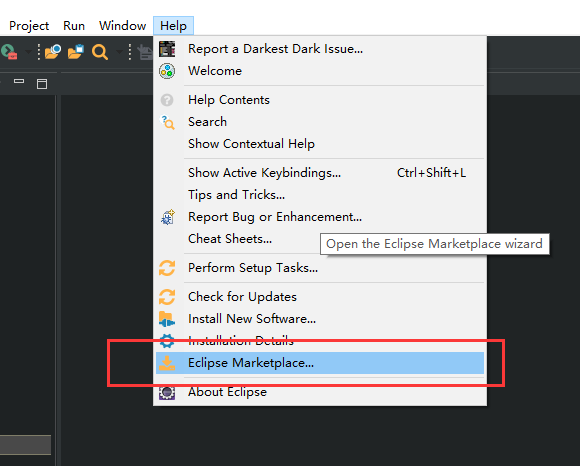580x466 pixels.
Task: Click the bug report icon
Action: 167,217
